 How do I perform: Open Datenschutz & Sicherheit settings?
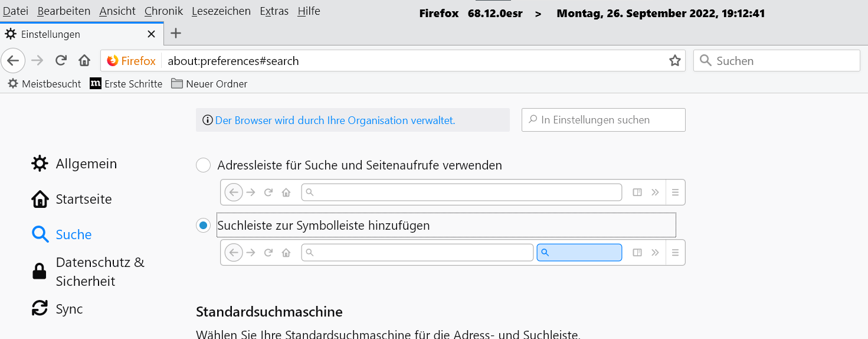click(100, 271)
